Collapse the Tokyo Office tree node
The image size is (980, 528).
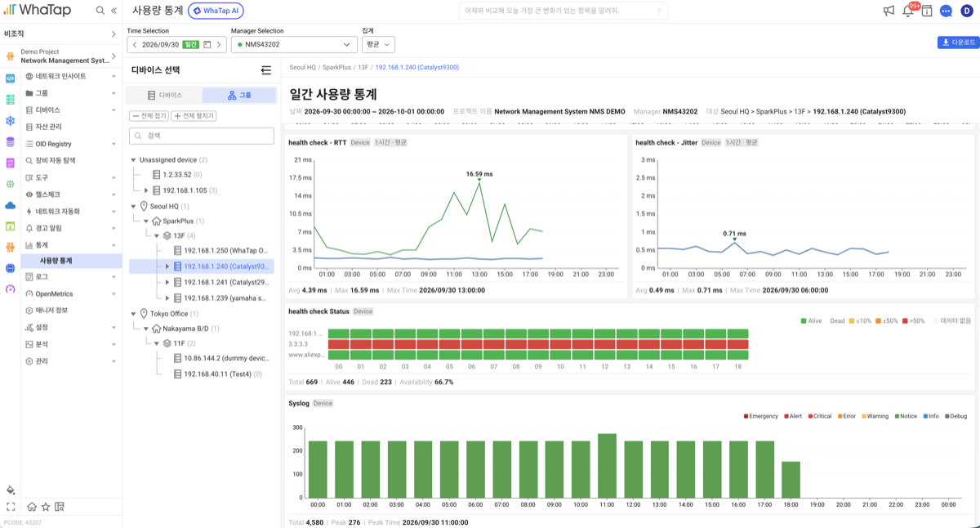click(x=133, y=314)
